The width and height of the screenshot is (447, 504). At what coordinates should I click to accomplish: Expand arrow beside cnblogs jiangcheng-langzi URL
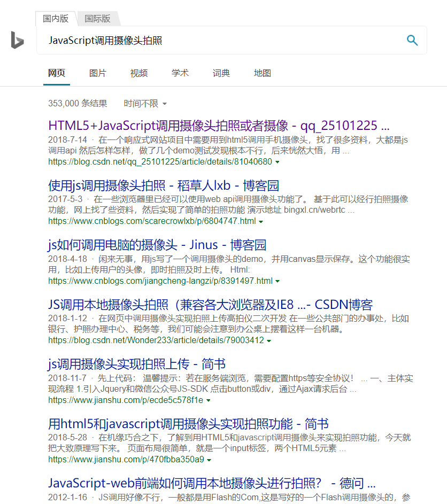coord(278,281)
